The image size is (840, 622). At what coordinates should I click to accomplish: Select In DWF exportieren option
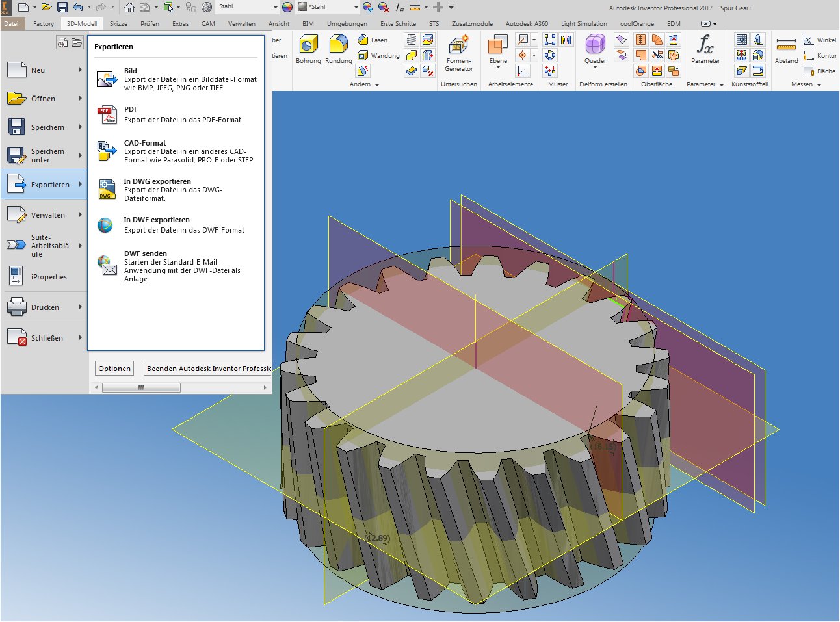point(176,225)
